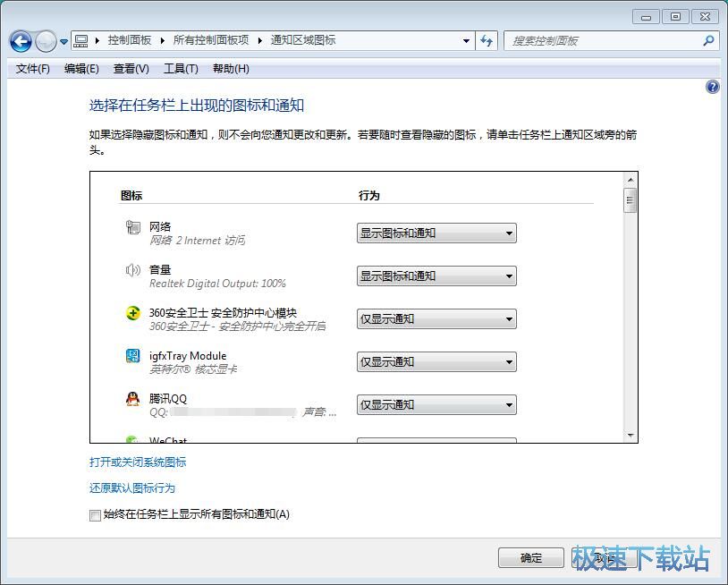Click the 行为 column header
The height and width of the screenshot is (585, 728).
[x=369, y=196]
